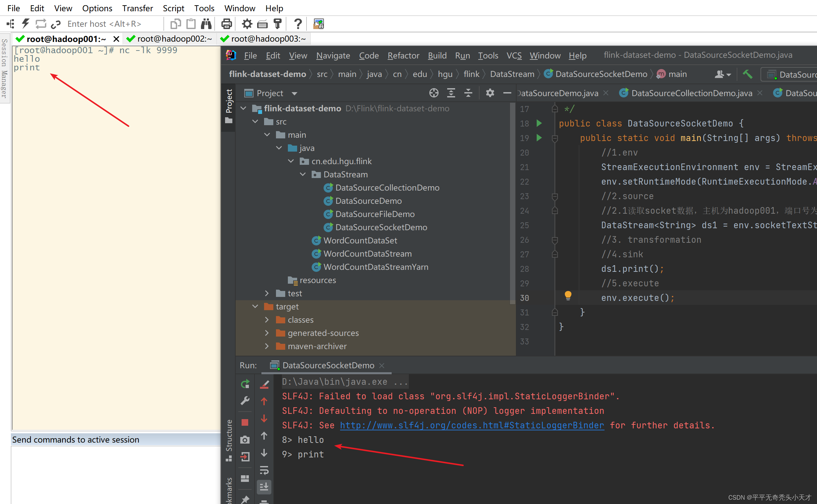Toggle Scroll to End in Run output

point(264,487)
